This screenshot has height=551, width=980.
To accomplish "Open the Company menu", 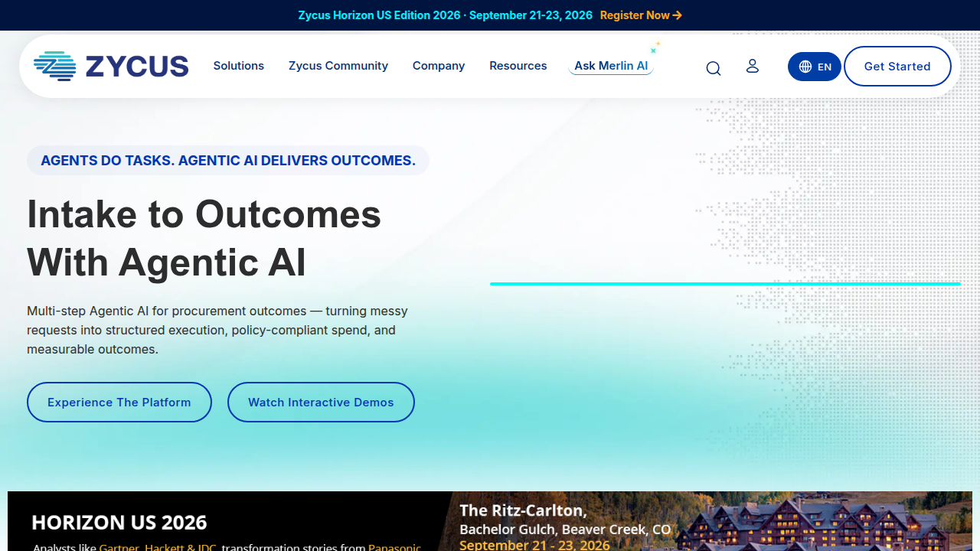I will [439, 66].
